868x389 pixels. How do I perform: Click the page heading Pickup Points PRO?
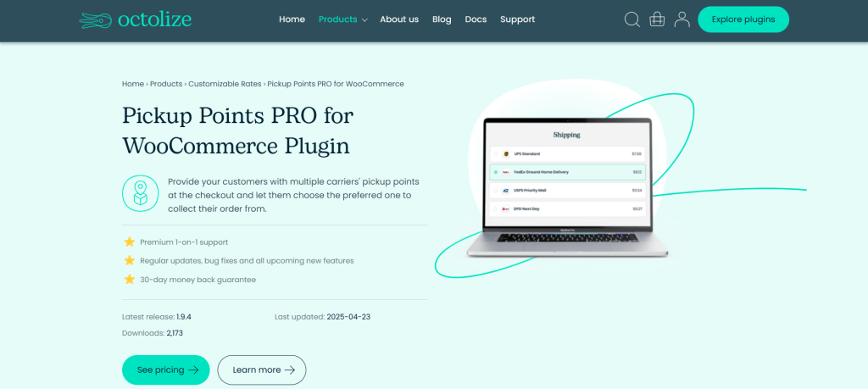click(x=238, y=131)
